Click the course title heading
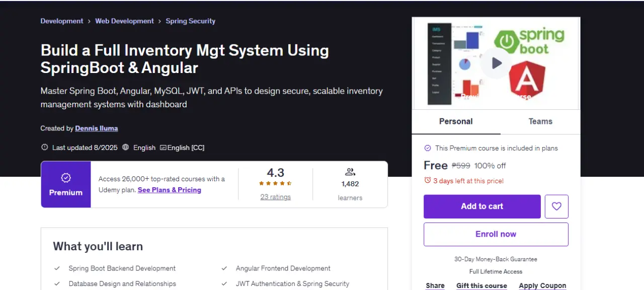 [x=185, y=58]
